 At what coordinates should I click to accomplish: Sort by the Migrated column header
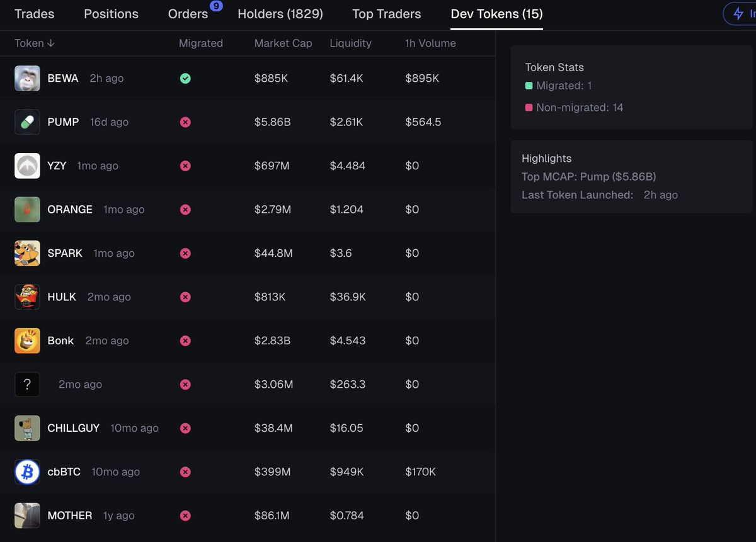[201, 43]
